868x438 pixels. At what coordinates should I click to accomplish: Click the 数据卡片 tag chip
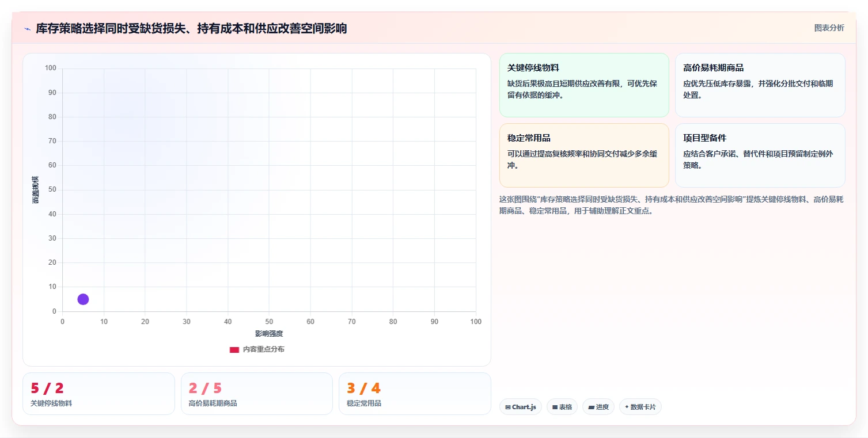pyautogui.click(x=640, y=407)
